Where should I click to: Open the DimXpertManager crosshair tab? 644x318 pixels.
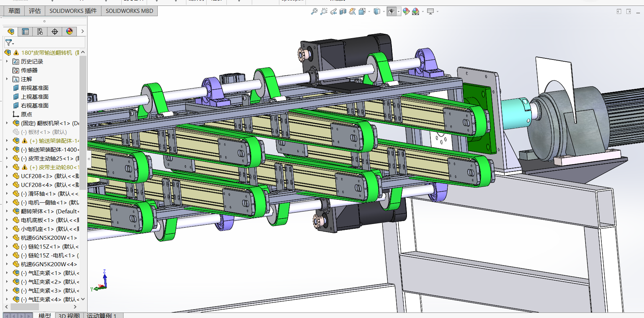[x=55, y=32]
